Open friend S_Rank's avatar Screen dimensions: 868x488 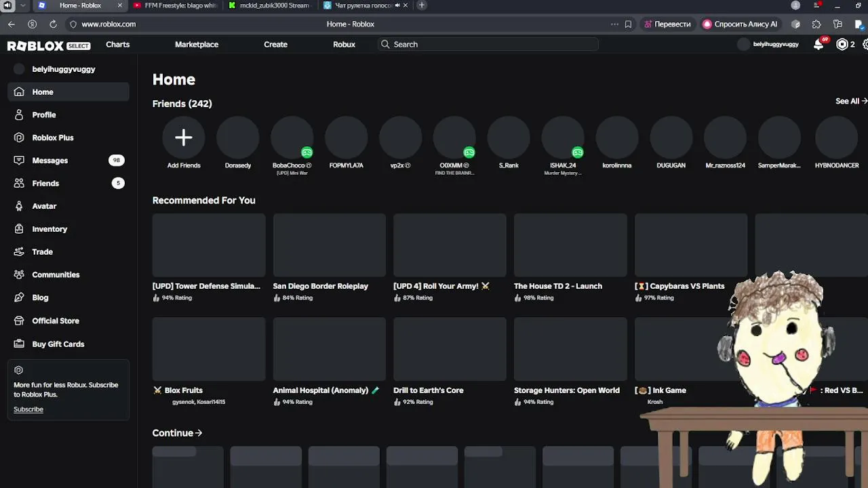click(509, 138)
